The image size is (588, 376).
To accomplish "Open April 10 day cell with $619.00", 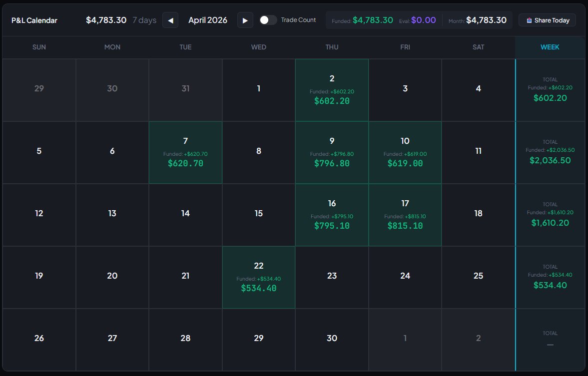I will tap(405, 153).
